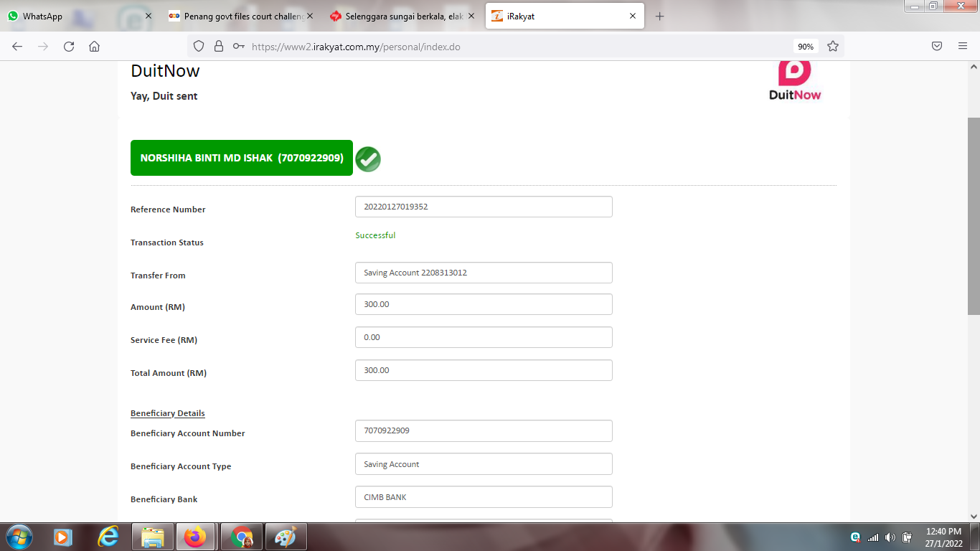This screenshot has width=980, height=551.
Task: Click the 90% zoom level indicator
Action: pyautogui.click(x=806, y=47)
